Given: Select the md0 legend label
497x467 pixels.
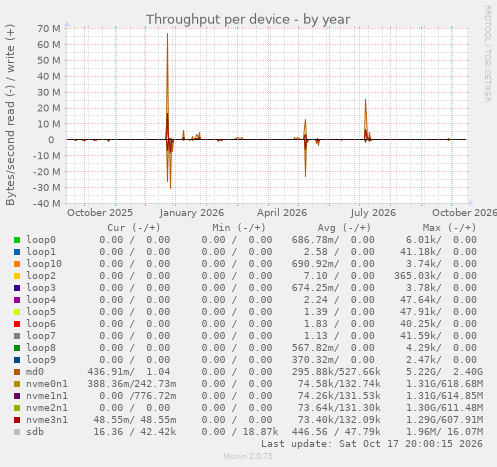Looking at the screenshot, I should (x=35, y=372).
